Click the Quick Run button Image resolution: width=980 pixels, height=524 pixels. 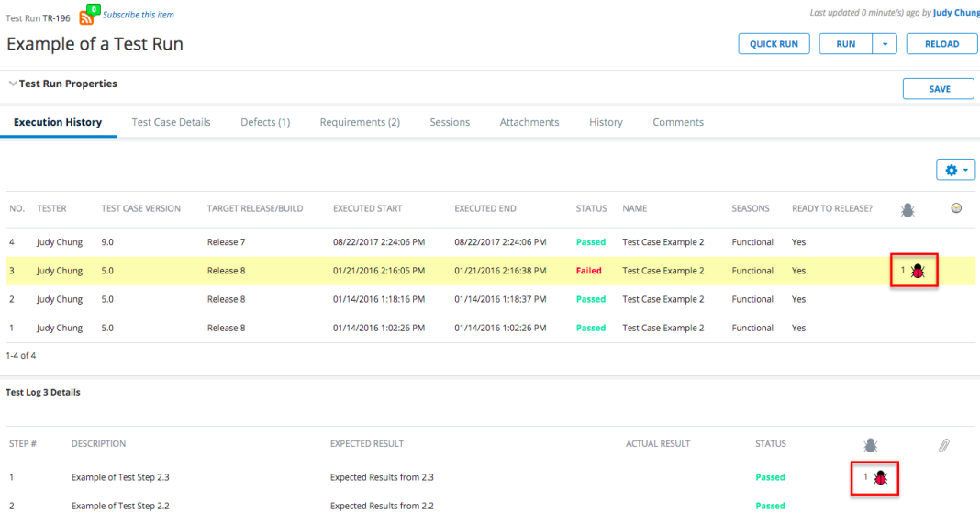[x=774, y=44]
